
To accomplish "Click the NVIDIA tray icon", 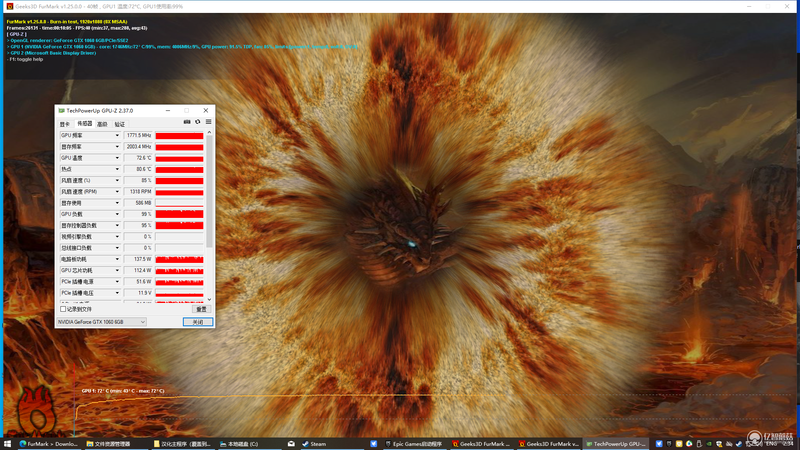I will [x=709, y=444].
